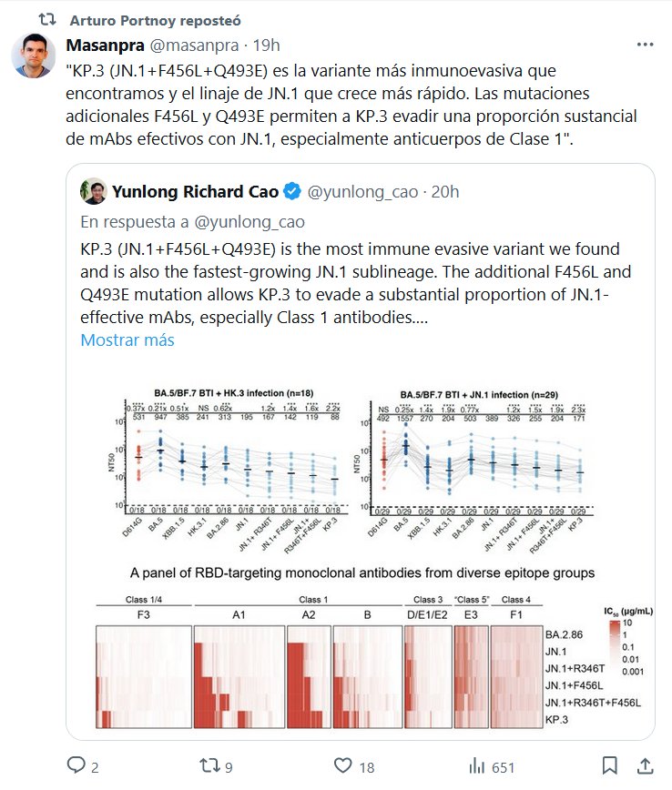672x790 pixels.
Task: Bookmark this tweet
Action: pos(610,765)
